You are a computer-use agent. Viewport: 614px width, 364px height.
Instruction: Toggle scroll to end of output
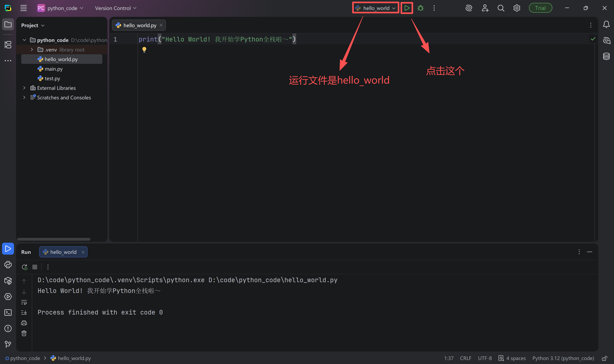point(24,313)
